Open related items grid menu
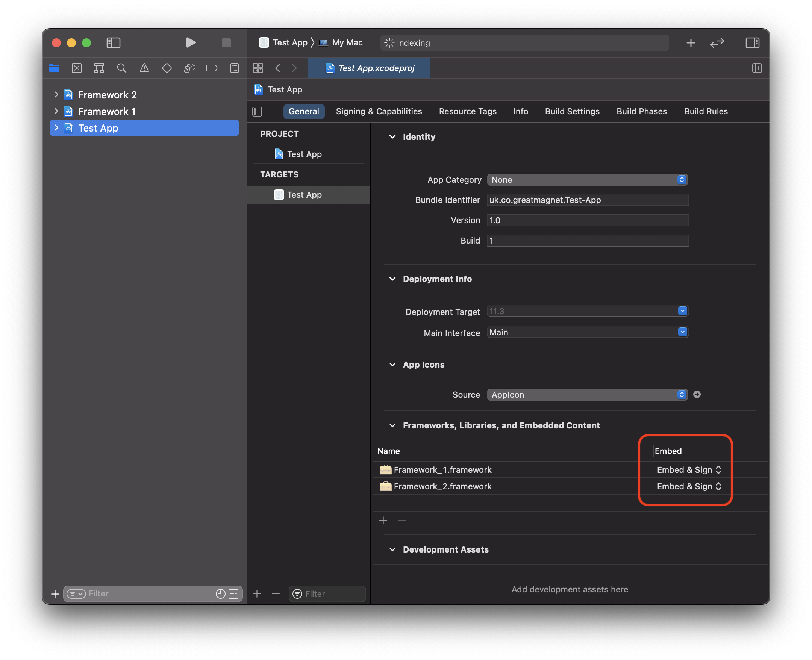 point(258,68)
